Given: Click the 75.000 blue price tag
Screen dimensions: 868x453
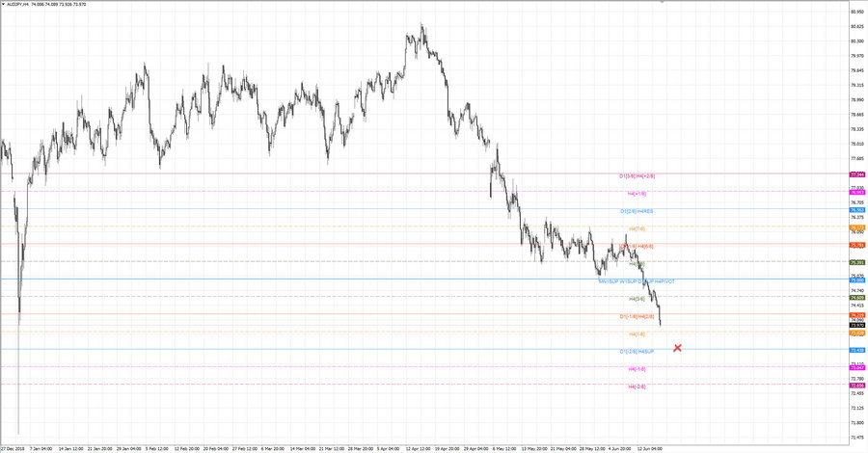Looking at the screenshot, I should pyautogui.click(x=857, y=280).
